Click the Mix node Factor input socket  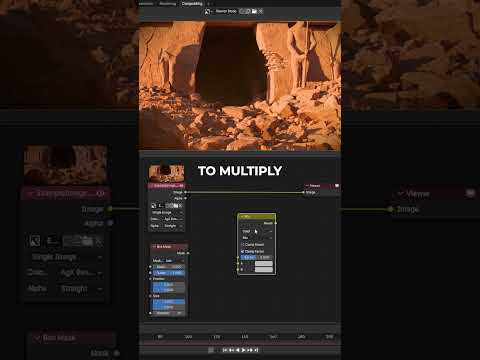click(x=238, y=258)
